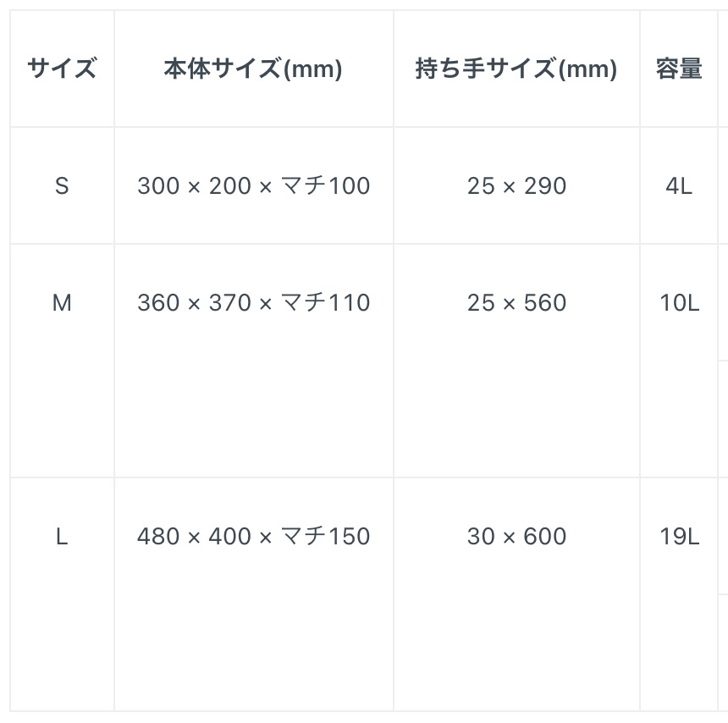Click the 容量 column header

pyautogui.click(x=679, y=69)
